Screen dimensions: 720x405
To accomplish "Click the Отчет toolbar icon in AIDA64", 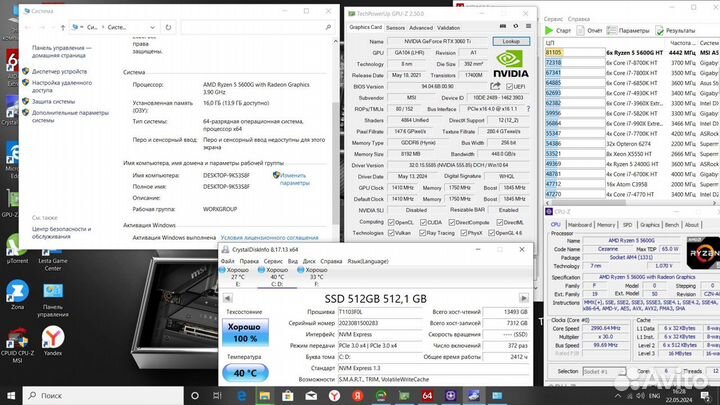I will 581,30.
